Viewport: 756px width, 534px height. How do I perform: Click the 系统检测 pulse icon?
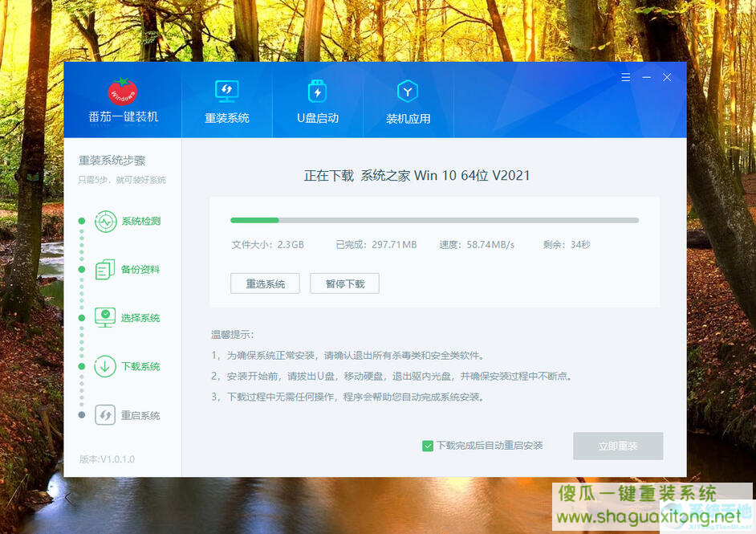click(106, 222)
